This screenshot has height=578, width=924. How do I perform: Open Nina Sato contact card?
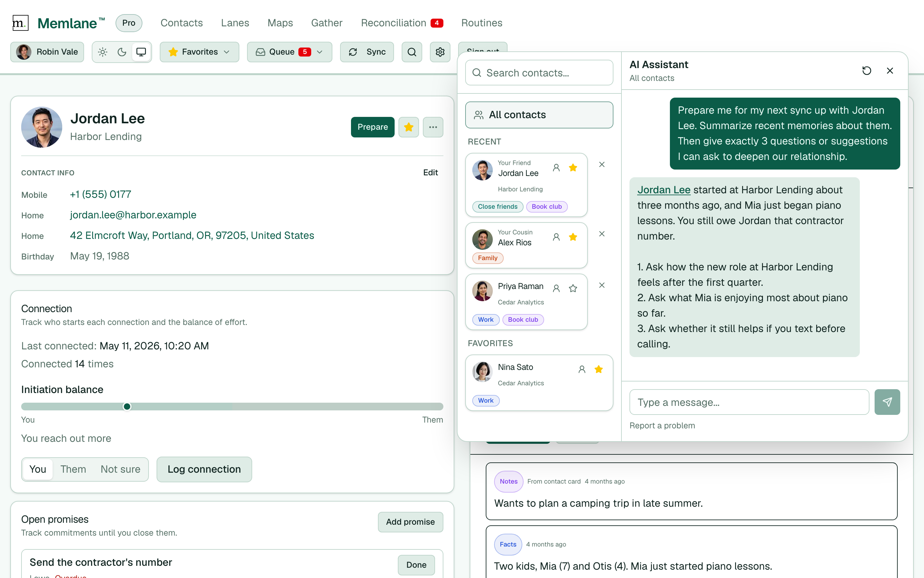pyautogui.click(x=539, y=383)
